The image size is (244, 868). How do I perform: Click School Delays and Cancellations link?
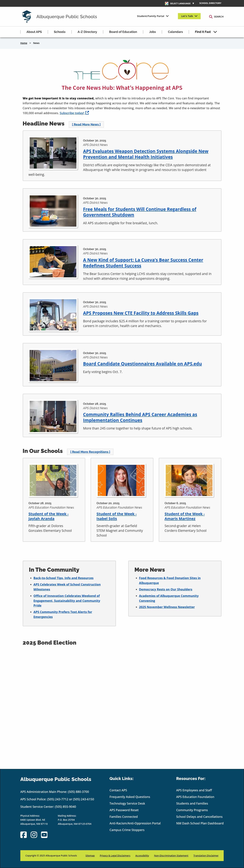click(199, 817)
